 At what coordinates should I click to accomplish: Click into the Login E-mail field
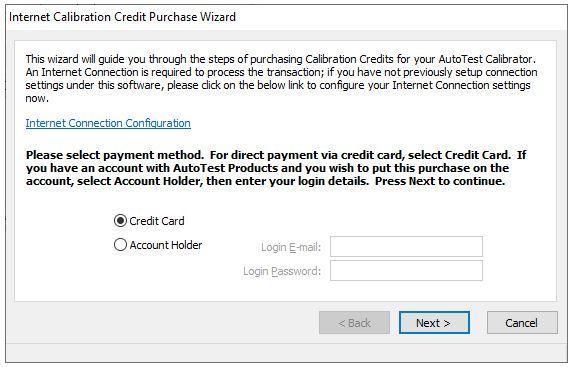click(406, 247)
